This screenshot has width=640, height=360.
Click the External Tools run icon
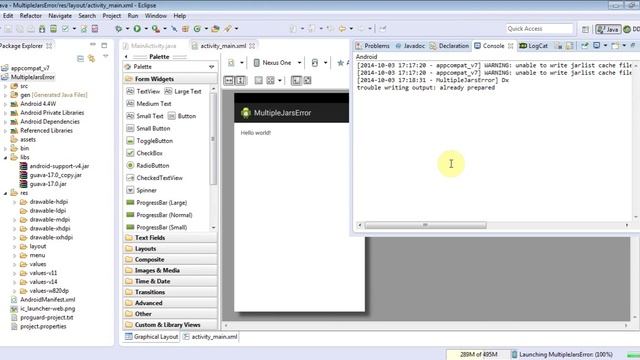[156, 29]
